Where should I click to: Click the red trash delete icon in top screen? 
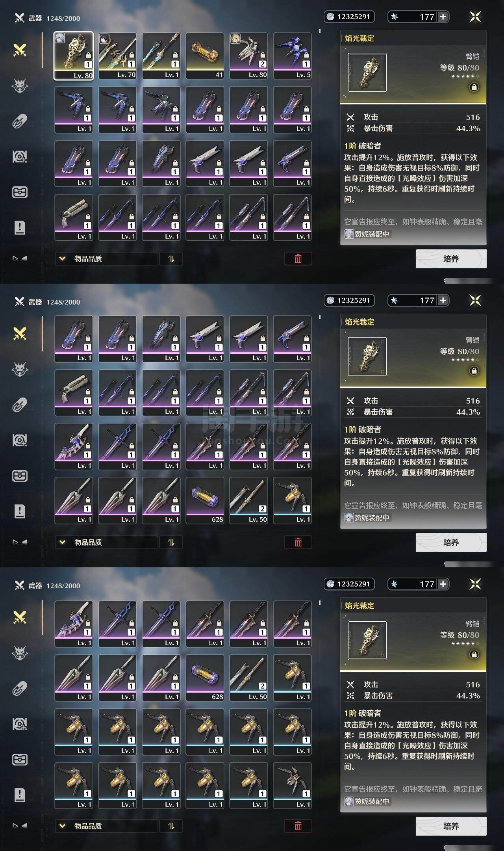(298, 258)
